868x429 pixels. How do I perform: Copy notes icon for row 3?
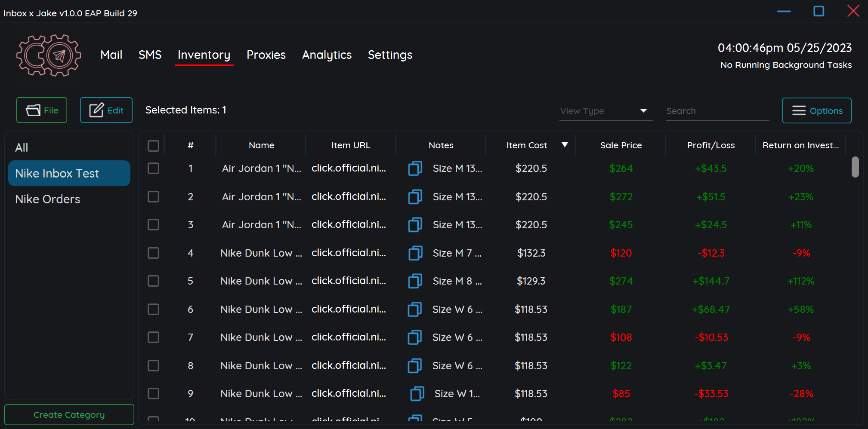point(415,224)
